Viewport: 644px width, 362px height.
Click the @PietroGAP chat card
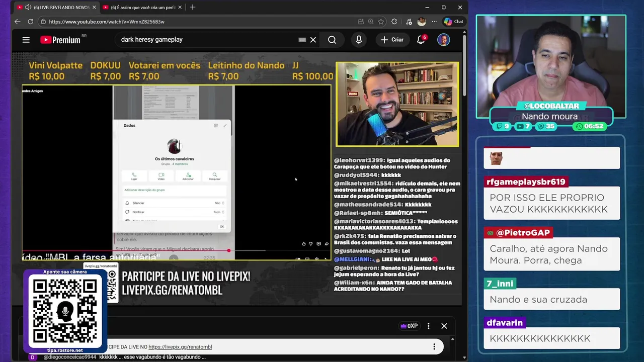tap(551, 249)
